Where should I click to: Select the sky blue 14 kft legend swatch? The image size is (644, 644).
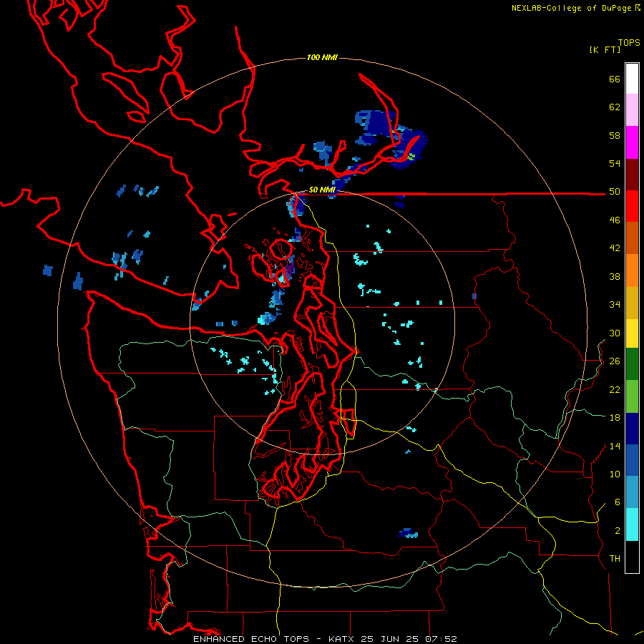point(632,492)
